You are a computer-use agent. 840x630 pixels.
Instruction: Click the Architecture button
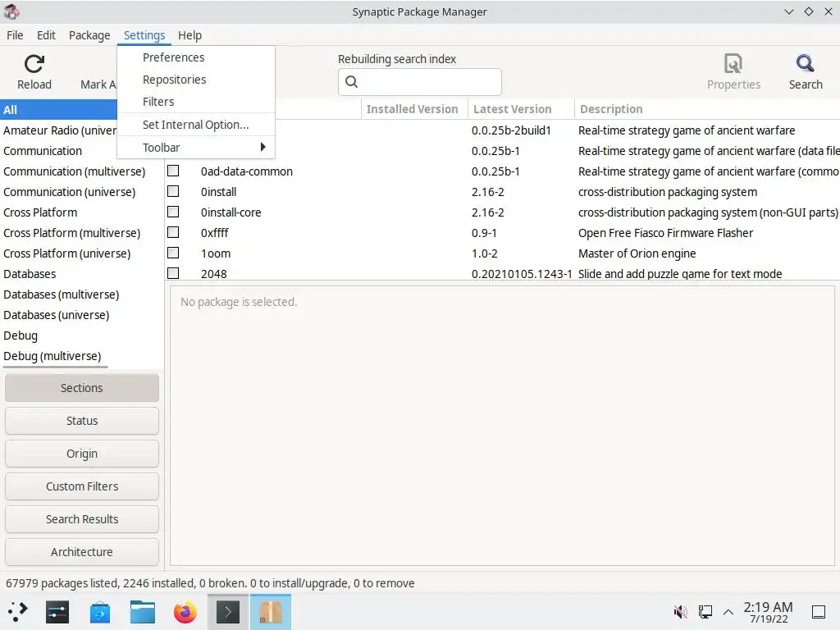(x=82, y=552)
